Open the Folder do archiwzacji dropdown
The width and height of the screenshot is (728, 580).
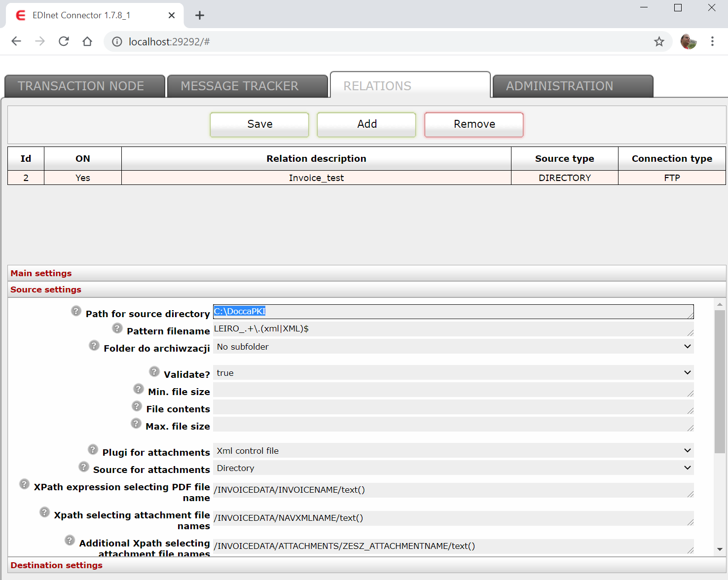[x=453, y=347]
